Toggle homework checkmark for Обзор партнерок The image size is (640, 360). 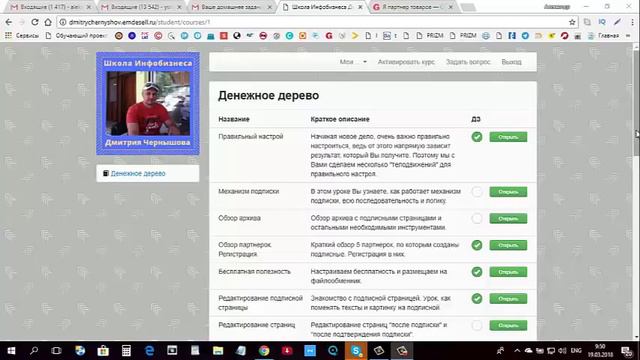click(477, 245)
